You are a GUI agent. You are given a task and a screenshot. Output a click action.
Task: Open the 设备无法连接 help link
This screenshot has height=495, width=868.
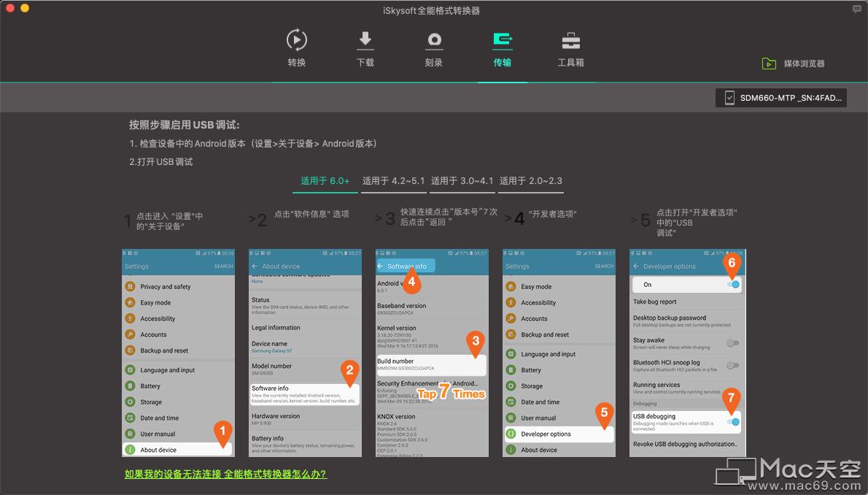point(225,473)
